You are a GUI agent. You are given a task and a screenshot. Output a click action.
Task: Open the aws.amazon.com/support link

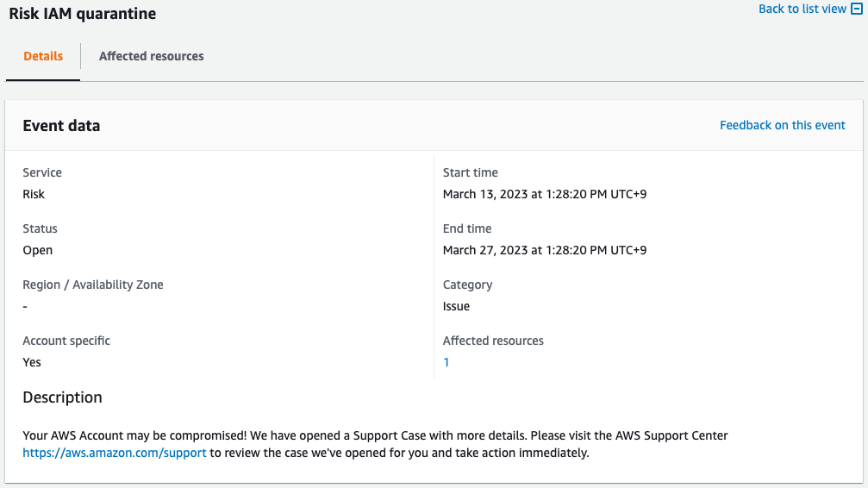click(115, 453)
